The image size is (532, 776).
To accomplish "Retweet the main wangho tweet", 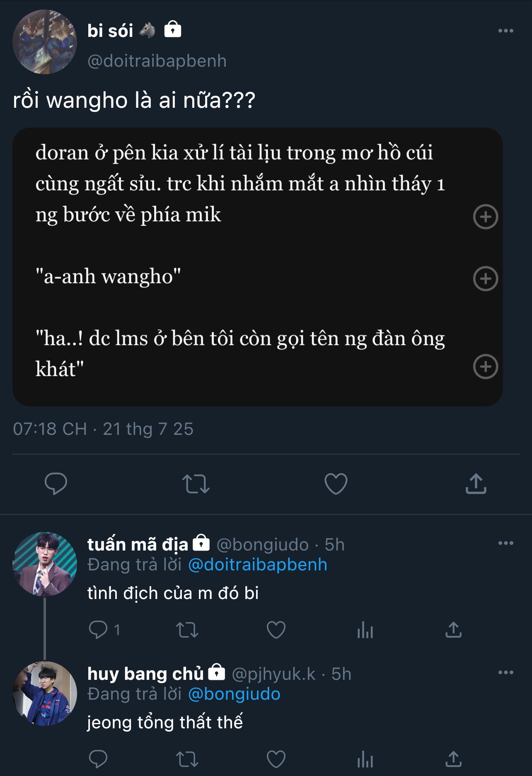I will (x=196, y=483).
